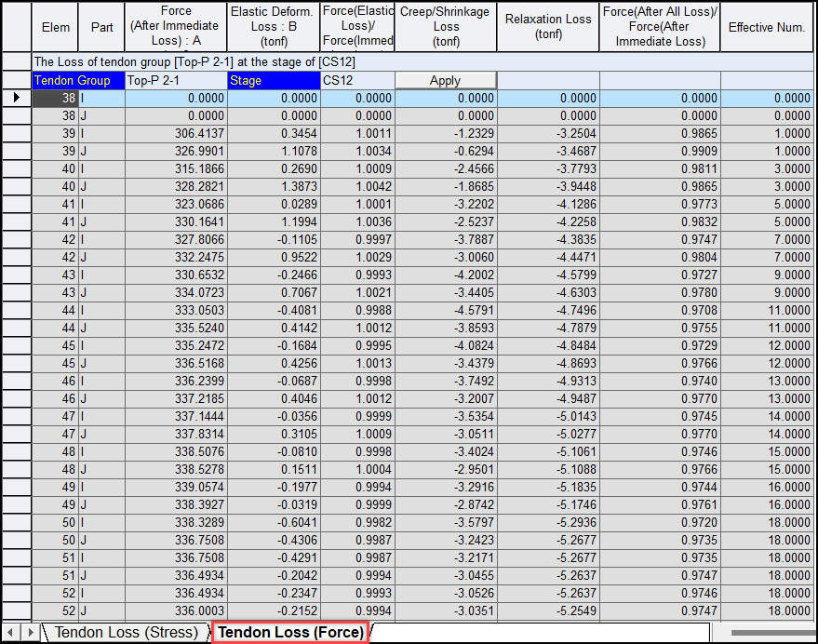This screenshot has width=818, height=644.
Task: Select creep loss cell -3.2423
Action: click(x=446, y=540)
